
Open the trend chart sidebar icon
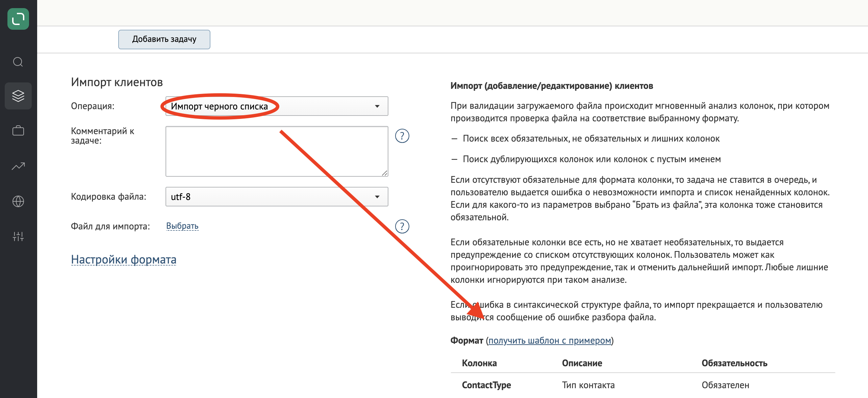[18, 166]
